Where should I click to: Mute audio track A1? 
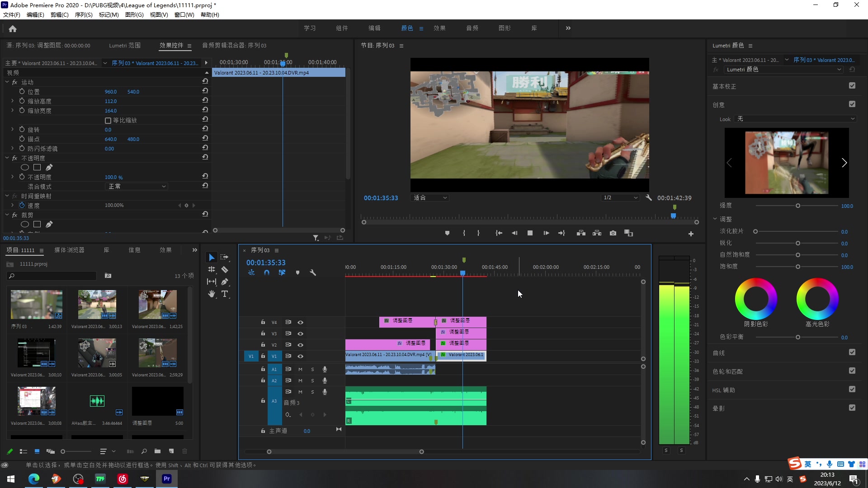tap(300, 369)
